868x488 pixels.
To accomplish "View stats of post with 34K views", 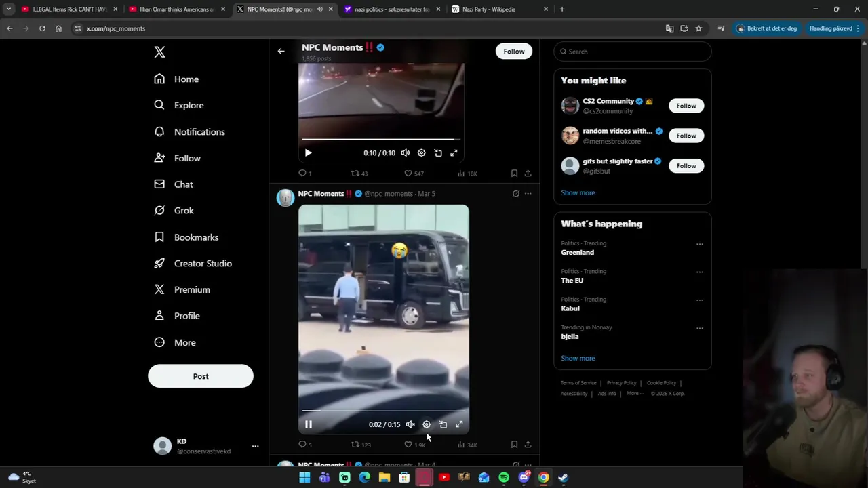I will tap(467, 445).
